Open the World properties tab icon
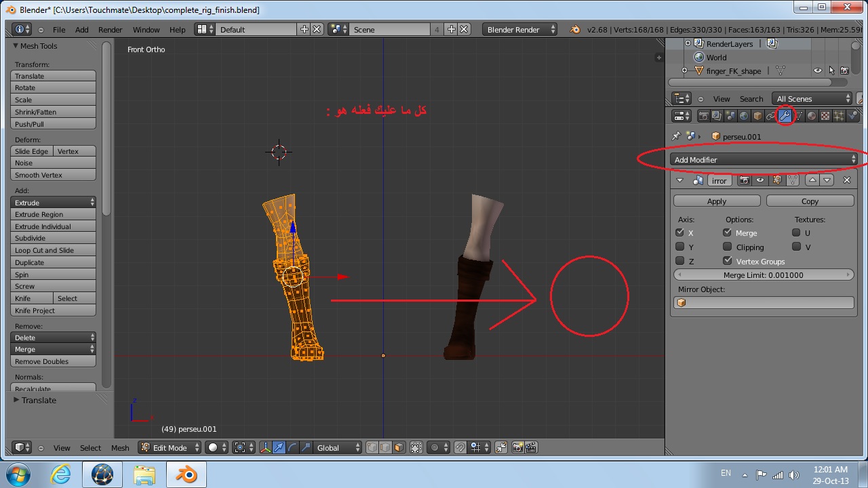The width and height of the screenshot is (868, 488). 744,116
